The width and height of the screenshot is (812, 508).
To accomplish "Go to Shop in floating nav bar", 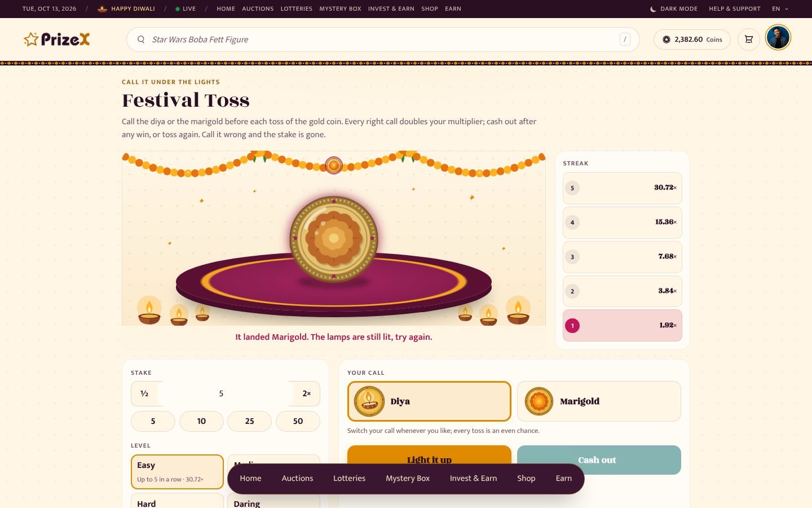I will (x=526, y=478).
